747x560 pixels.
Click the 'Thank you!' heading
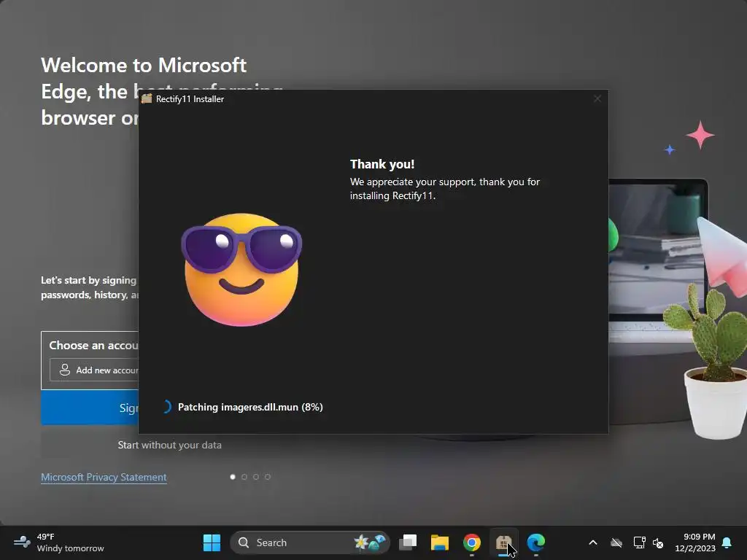382,164
